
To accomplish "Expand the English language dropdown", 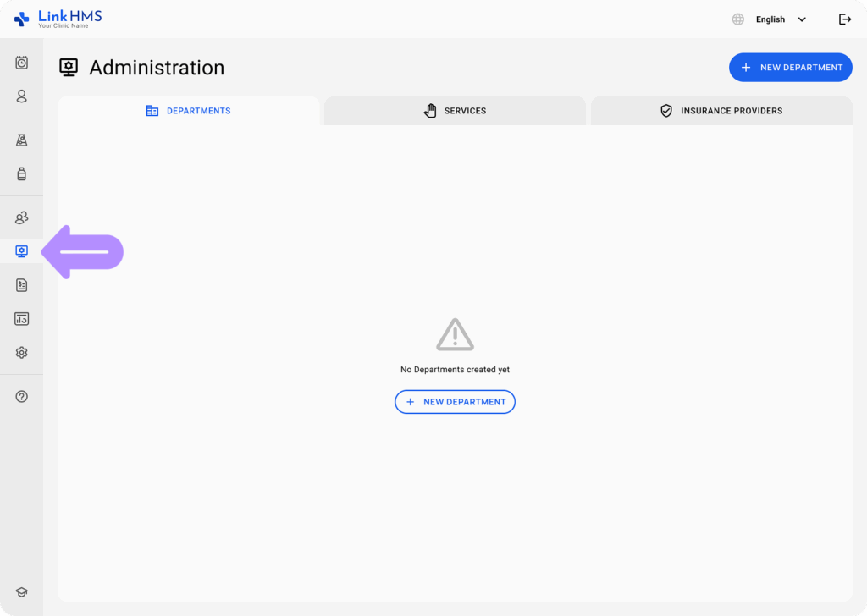I will coord(770,19).
